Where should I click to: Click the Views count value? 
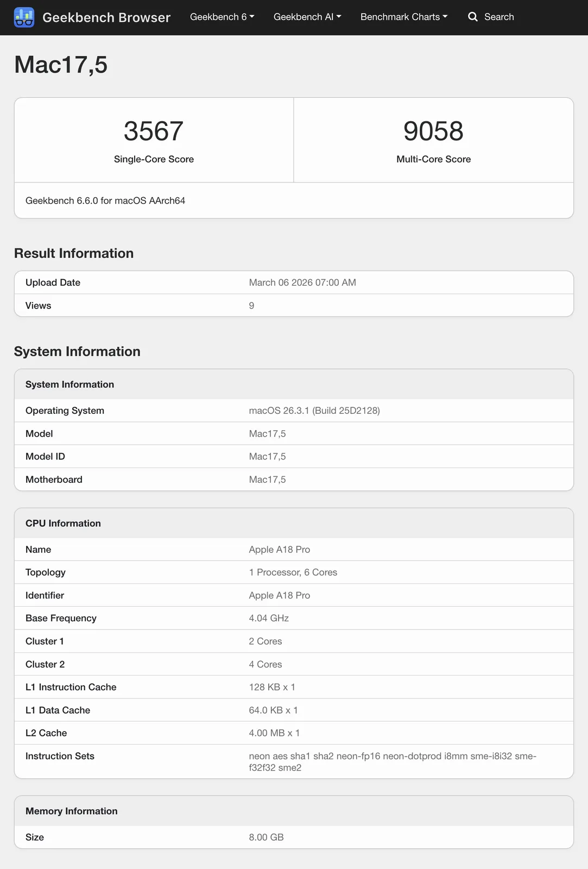pyautogui.click(x=251, y=306)
